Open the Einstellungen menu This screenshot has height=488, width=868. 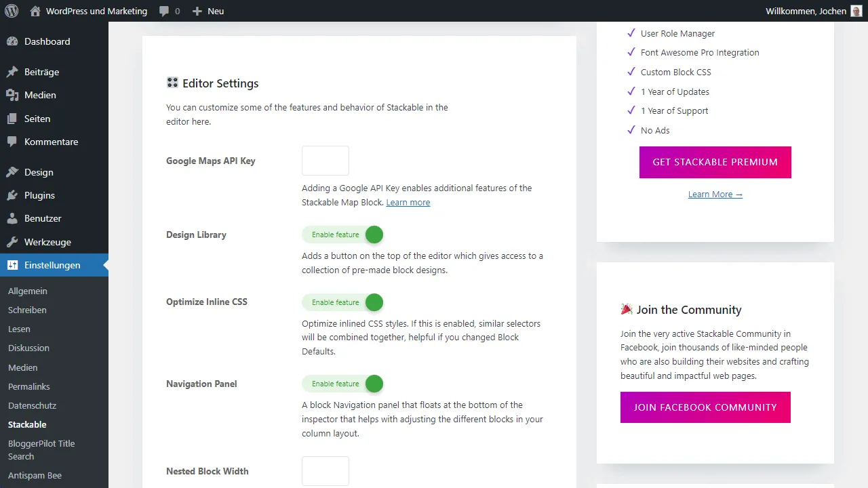click(x=54, y=265)
